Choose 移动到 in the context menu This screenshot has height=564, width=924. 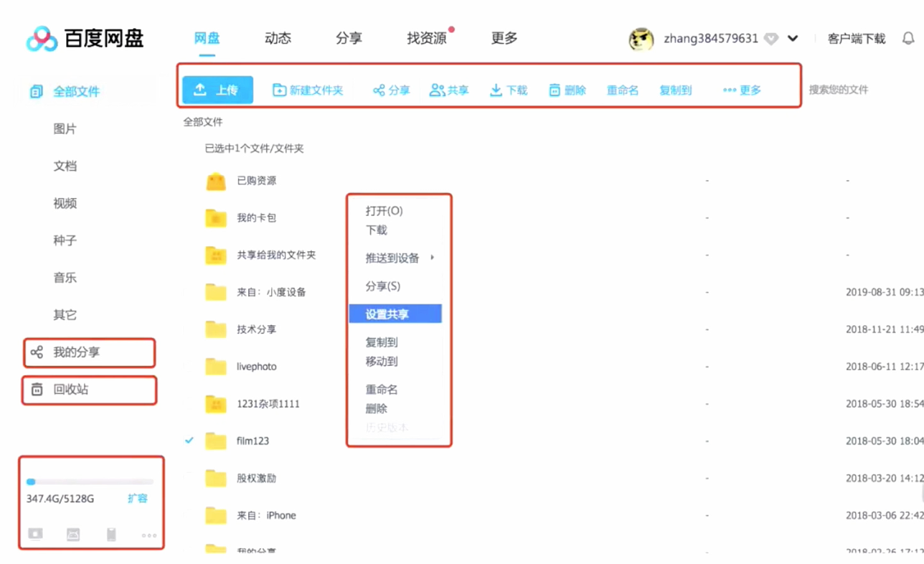tap(381, 362)
